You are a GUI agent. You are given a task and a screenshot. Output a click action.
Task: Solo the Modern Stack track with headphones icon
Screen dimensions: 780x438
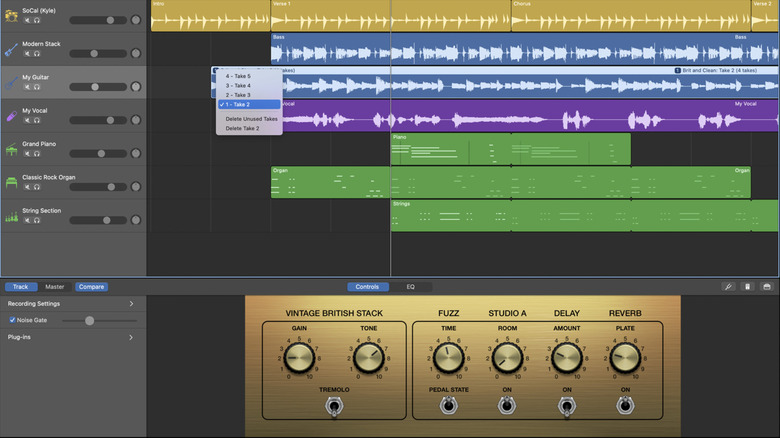[36, 53]
